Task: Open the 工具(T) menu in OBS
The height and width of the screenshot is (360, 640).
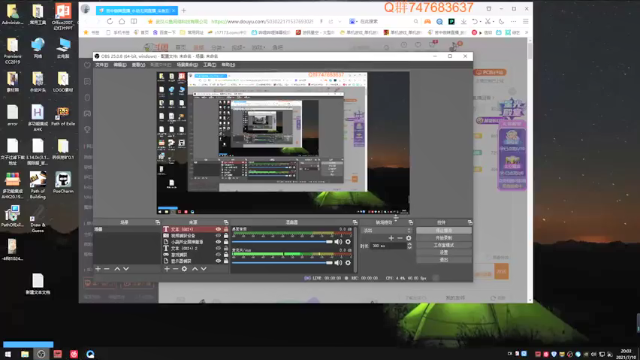Action: pos(209,65)
